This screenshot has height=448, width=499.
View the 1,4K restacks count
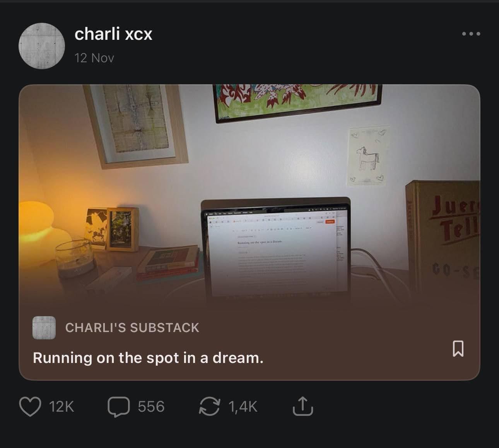coord(243,407)
